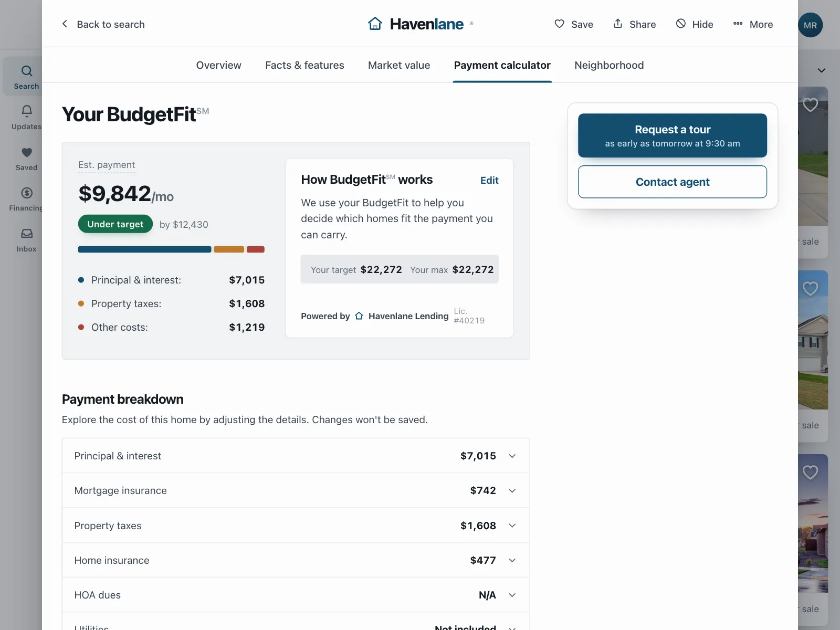Open the More ellipsis icon

coord(738,24)
